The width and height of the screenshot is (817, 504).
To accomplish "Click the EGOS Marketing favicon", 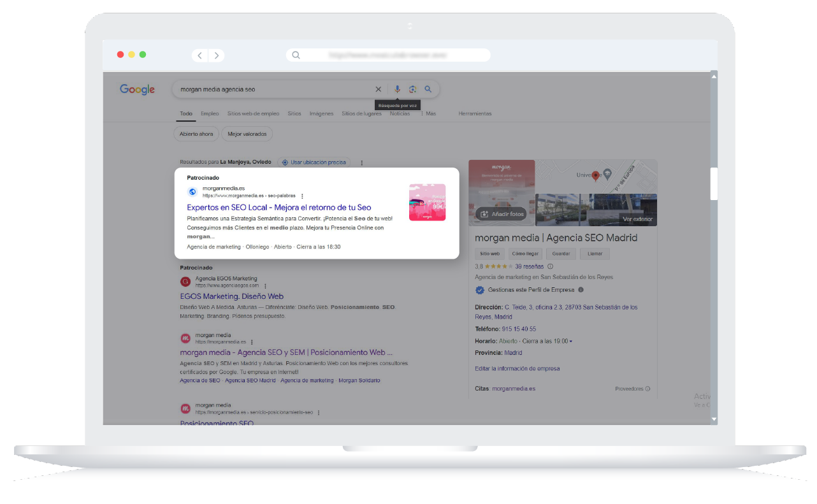I will pos(185,282).
